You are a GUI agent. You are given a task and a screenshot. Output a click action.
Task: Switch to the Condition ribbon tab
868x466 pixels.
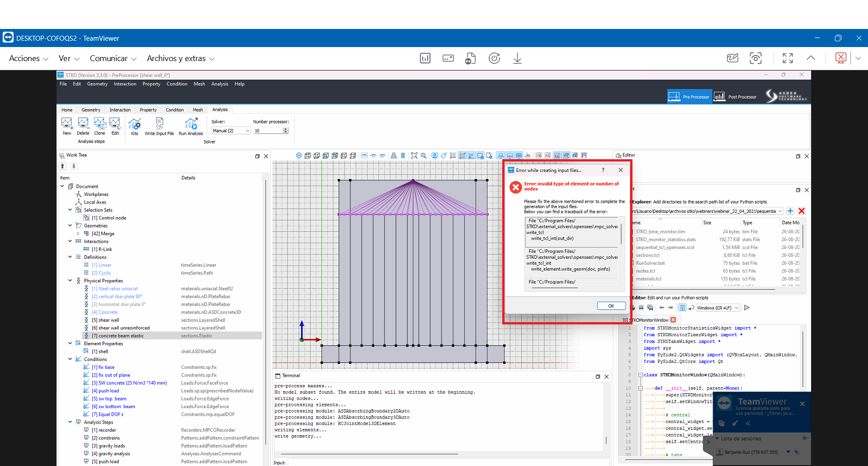coord(175,110)
